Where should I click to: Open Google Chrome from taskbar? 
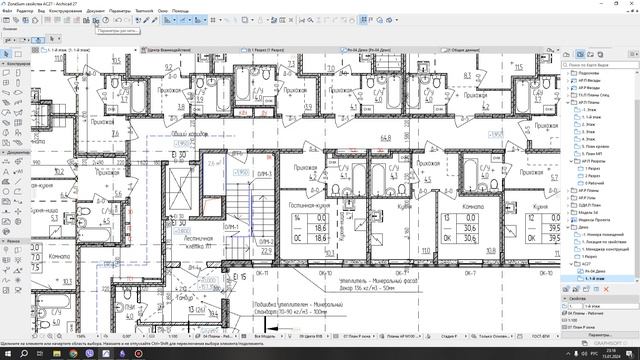point(73,353)
